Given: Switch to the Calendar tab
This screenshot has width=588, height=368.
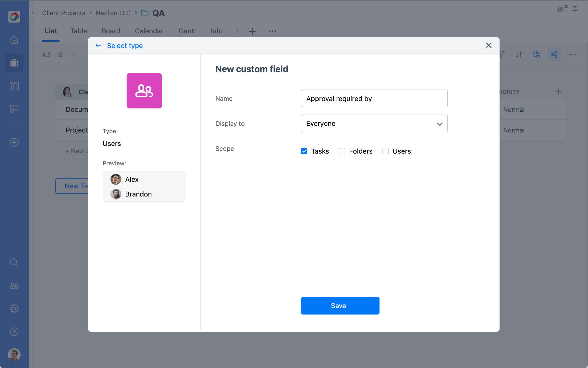Looking at the screenshot, I should click(x=149, y=31).
